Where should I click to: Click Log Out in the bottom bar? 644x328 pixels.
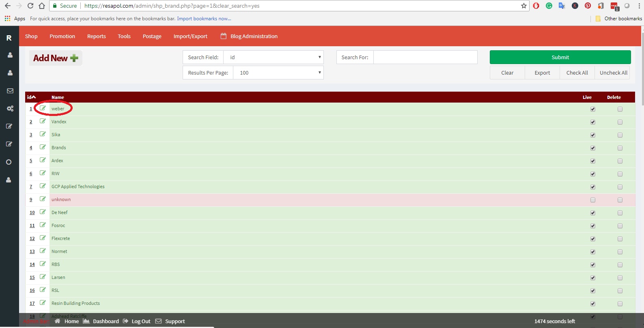[137, 321]
